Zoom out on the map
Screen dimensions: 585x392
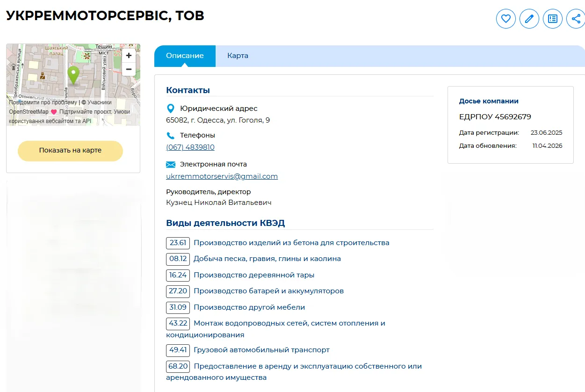coord(129,69)
